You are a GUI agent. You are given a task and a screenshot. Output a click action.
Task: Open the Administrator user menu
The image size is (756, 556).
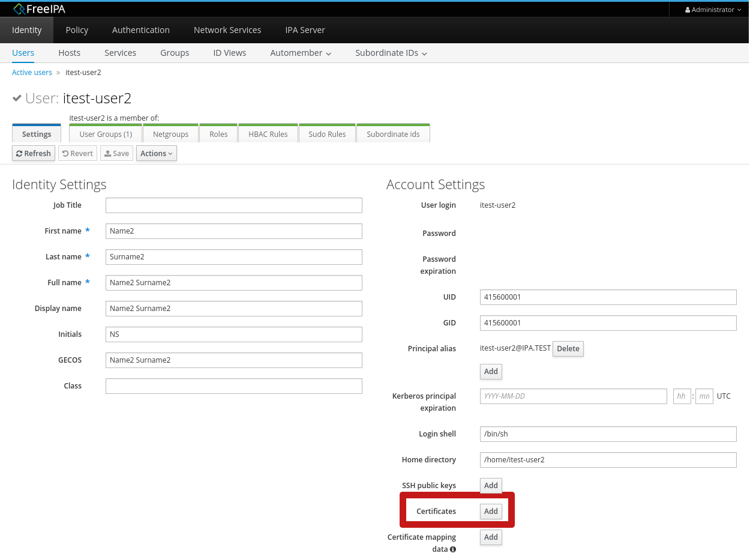pos(713,10)
